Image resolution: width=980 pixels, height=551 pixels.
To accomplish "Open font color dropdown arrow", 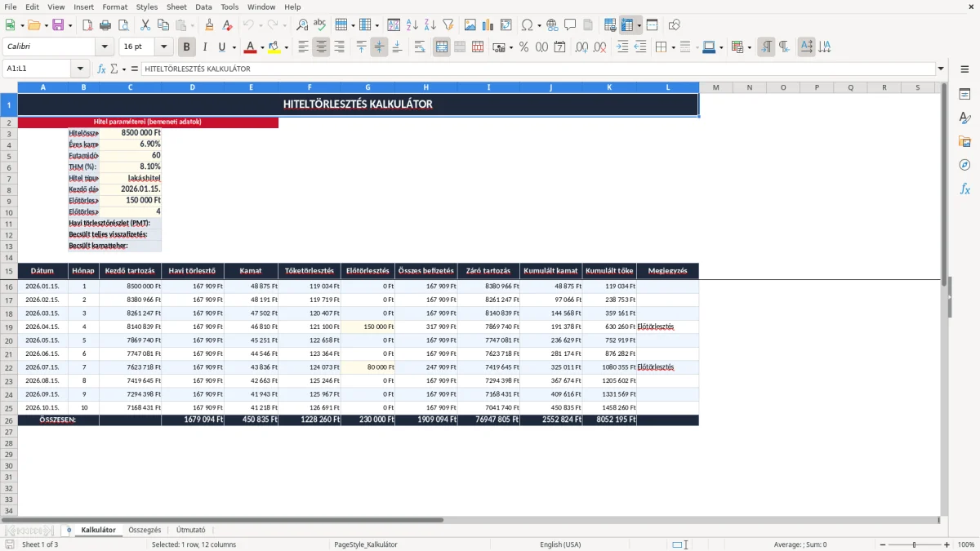I will 261,47.
